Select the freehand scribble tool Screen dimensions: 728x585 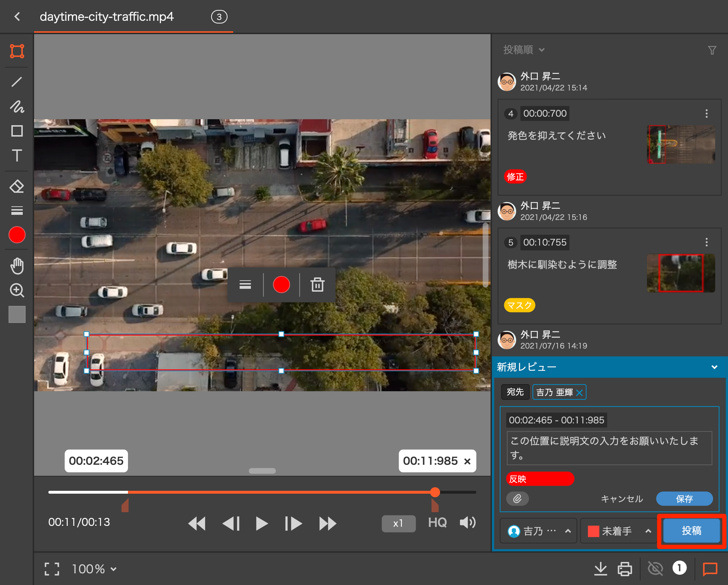click(17, 106)
